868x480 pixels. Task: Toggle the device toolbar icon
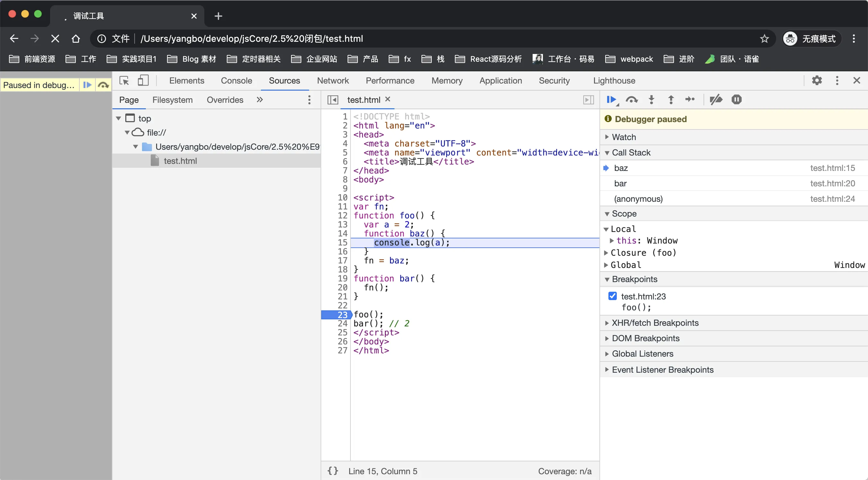[x=143, y=81]
